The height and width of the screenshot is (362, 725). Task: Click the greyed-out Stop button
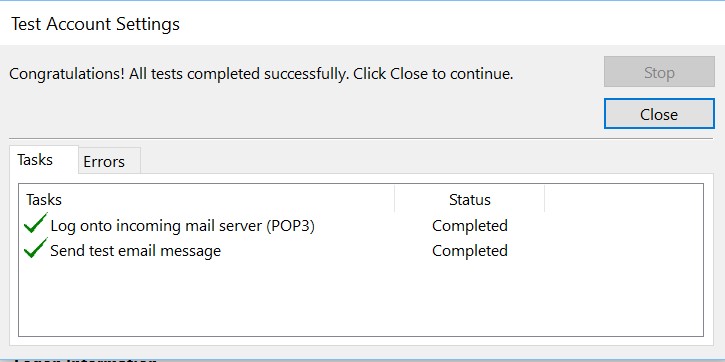[659, 72]
